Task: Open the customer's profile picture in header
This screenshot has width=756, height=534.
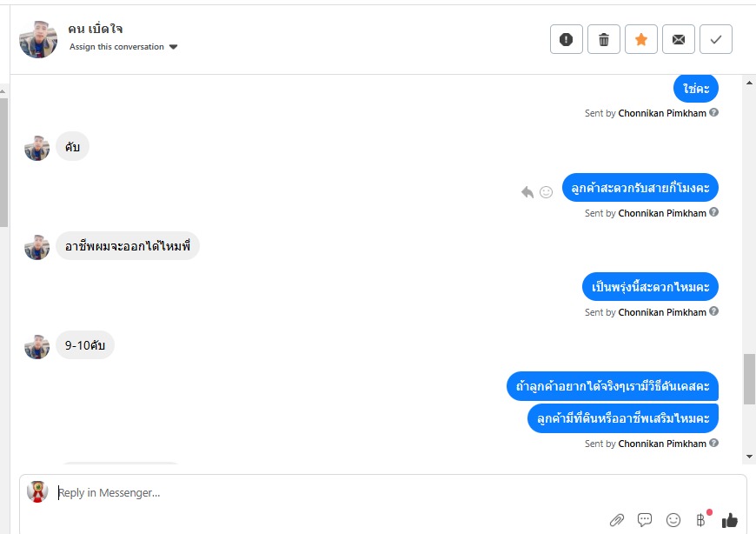Action: pos(38,39)
